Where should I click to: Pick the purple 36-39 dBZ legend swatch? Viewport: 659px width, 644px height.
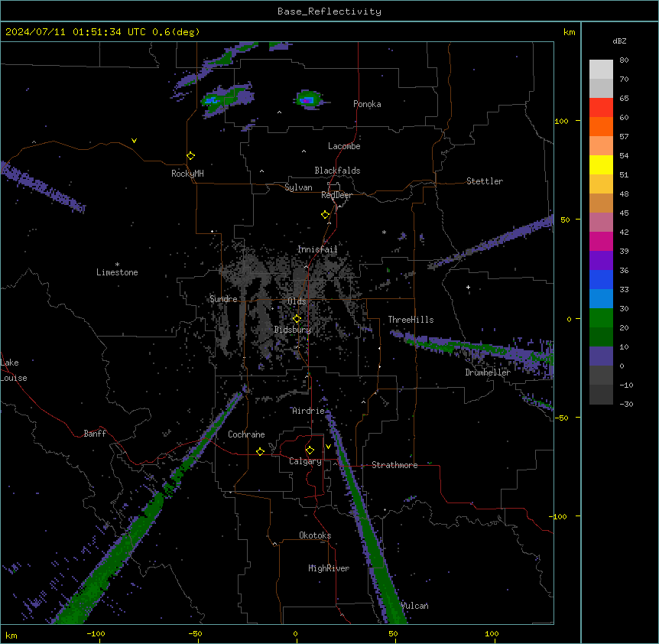click(x=601, y=260)
